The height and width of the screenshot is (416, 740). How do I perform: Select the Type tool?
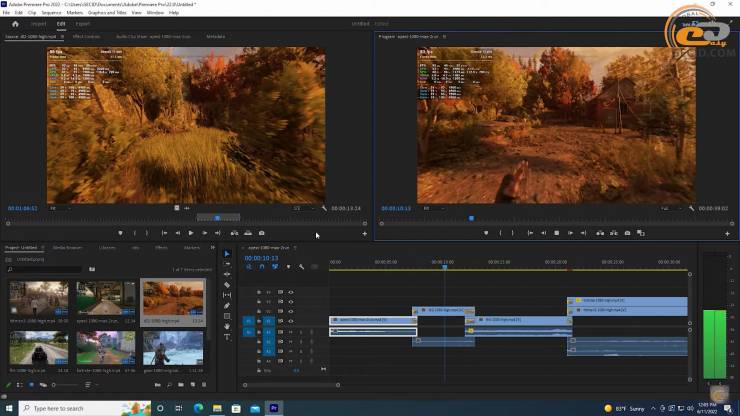click(227, 337)
